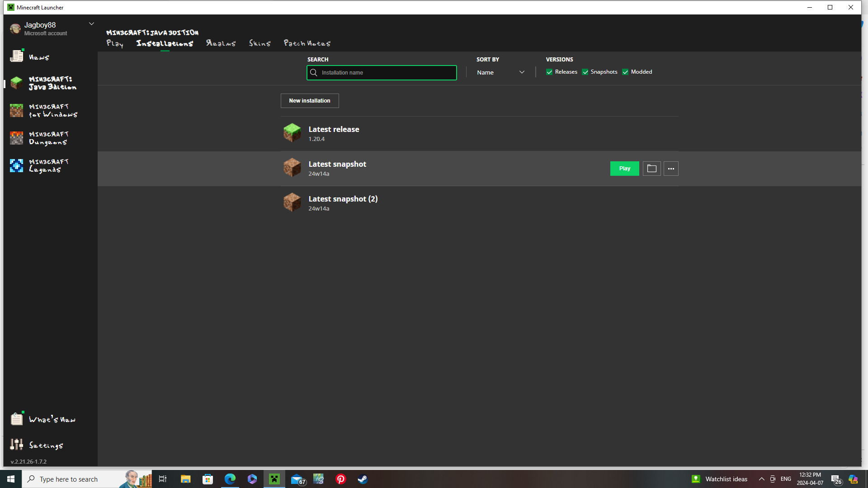Open the News section icon
This screenshot has width=868, height=488.
pyautogui.click(x=17, y=56)
